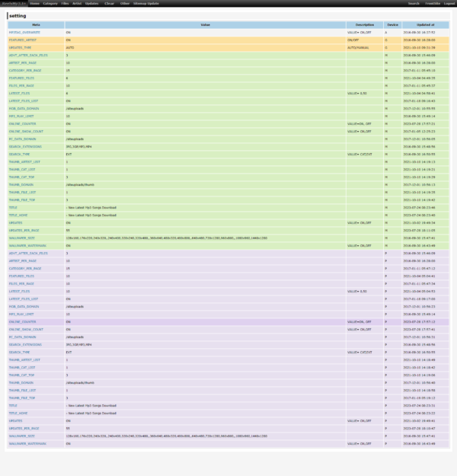Open the Home menu item
457x476 pixels.
coord(34,3)
